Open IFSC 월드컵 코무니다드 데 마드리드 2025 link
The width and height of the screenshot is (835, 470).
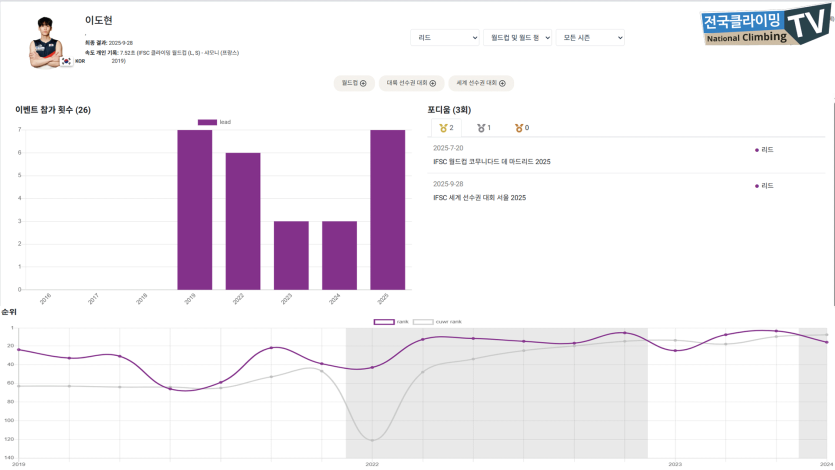pos(492,161)
